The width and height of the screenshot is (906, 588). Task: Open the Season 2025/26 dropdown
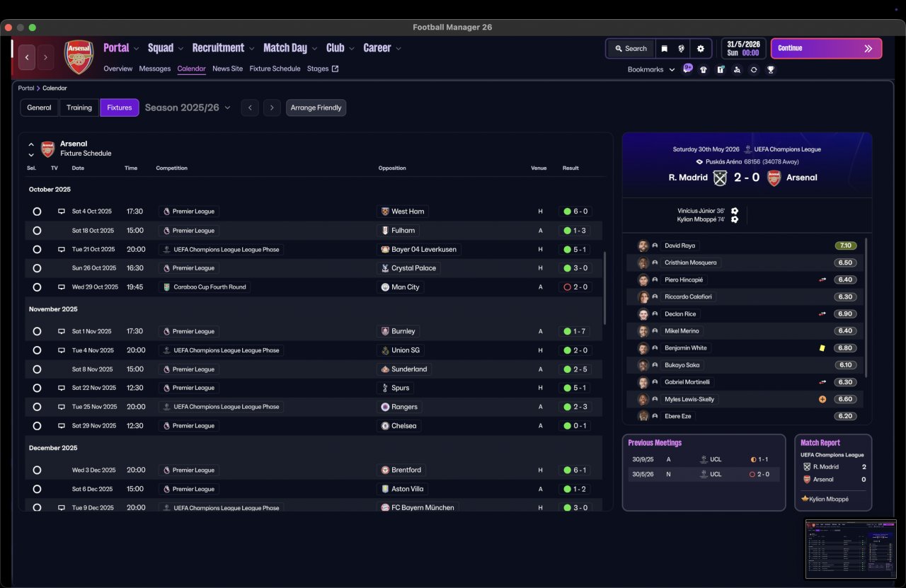click(x=188, y=108)
